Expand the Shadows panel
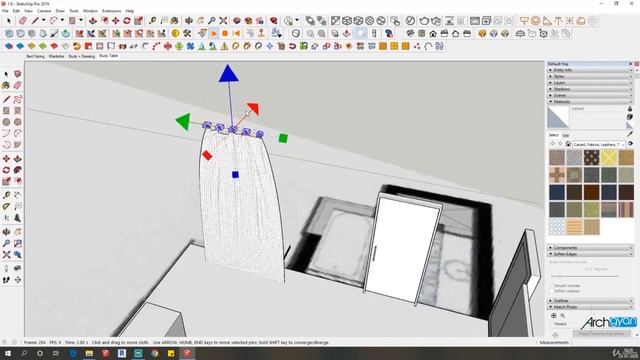 590,89
